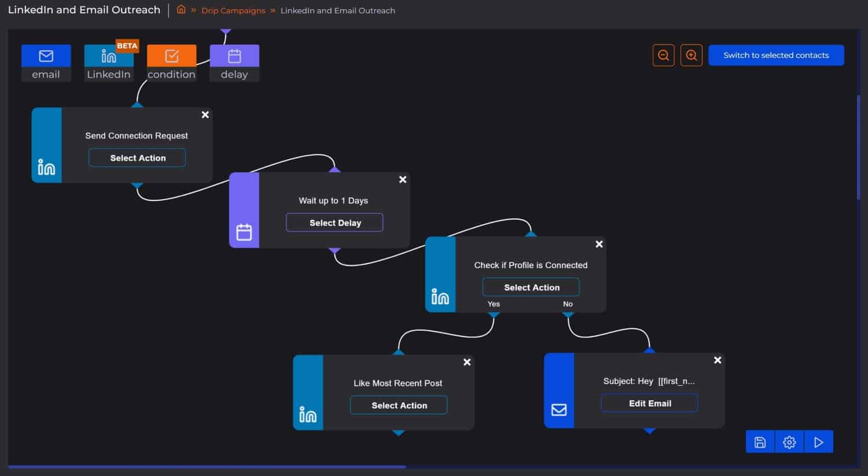Open Select Action on Send Connection Request
This screenshot has height=476, width=868.
tap(137, 158)
